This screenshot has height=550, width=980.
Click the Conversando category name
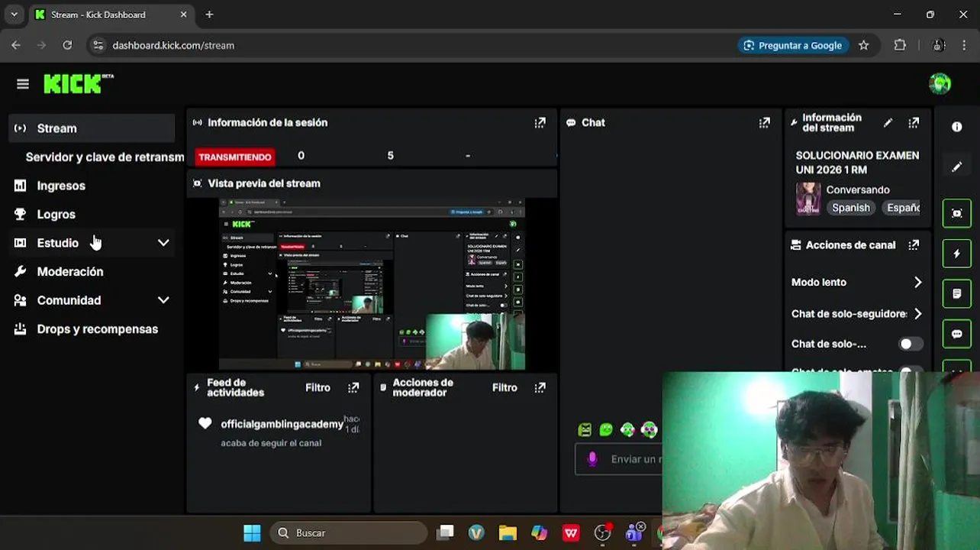click(x=858, y=189)
